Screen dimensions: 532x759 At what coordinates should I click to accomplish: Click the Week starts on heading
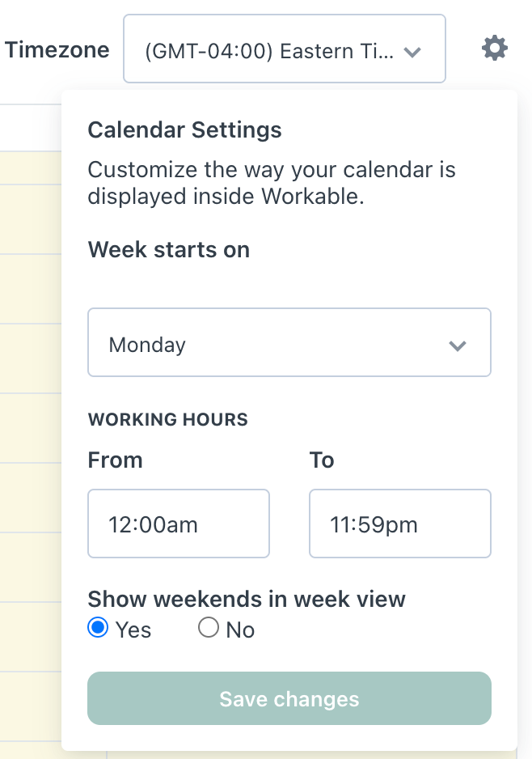[x=168, y=249]
